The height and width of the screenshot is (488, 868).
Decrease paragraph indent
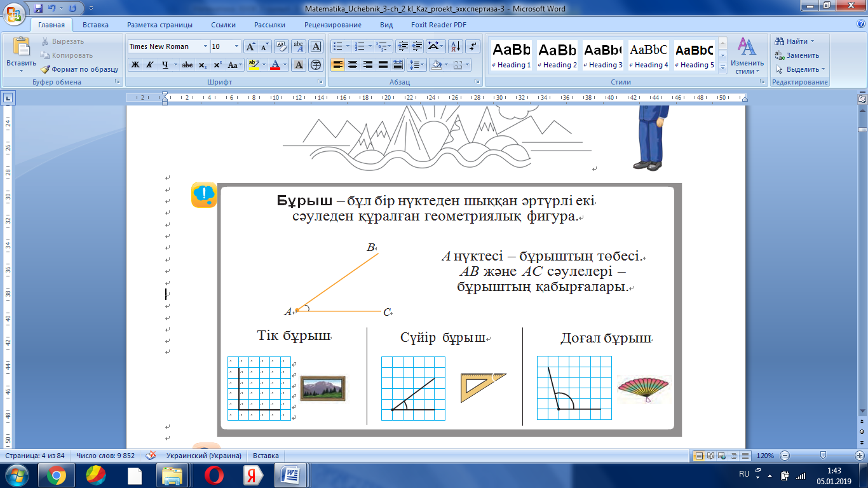pyautogui.click(x=402, y=46)
